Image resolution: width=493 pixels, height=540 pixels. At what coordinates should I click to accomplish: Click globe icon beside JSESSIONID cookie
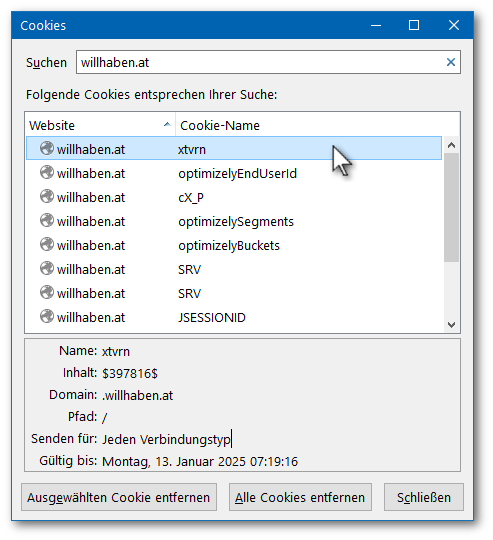(x=47, y=316)
